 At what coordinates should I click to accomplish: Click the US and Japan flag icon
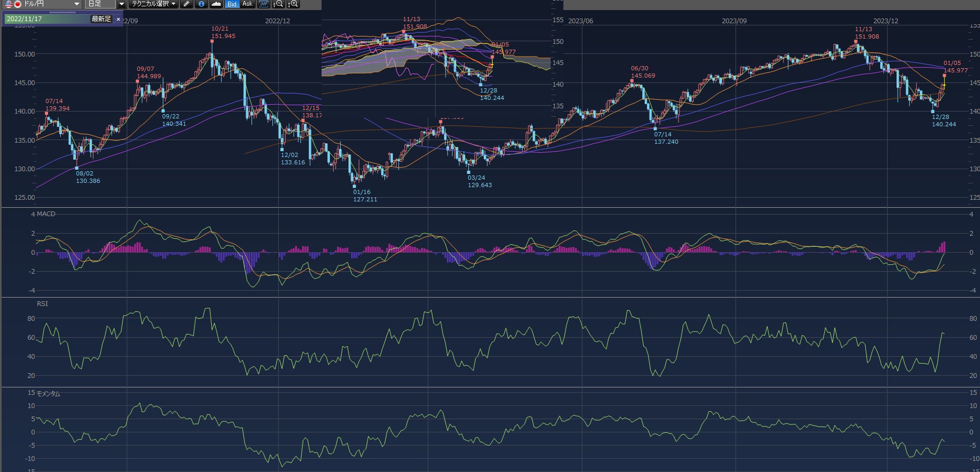(13, 4)
